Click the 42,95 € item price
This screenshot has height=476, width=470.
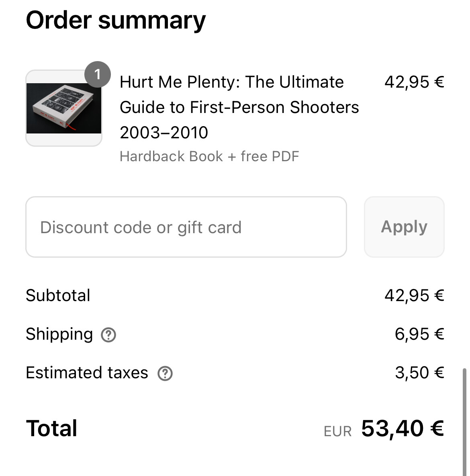(414, 82)
